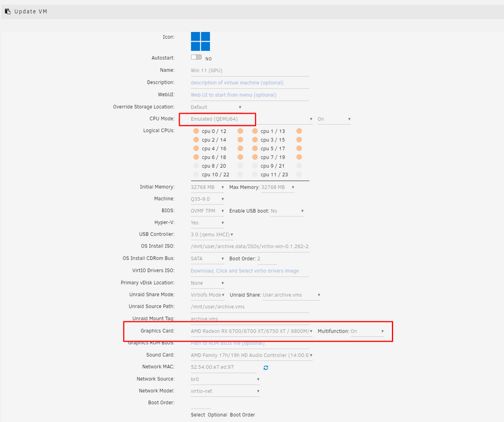Enable the thread 23 circle beside cpu 11
The width and height of the screenshot is (504, 422).
tap(299, 174)
